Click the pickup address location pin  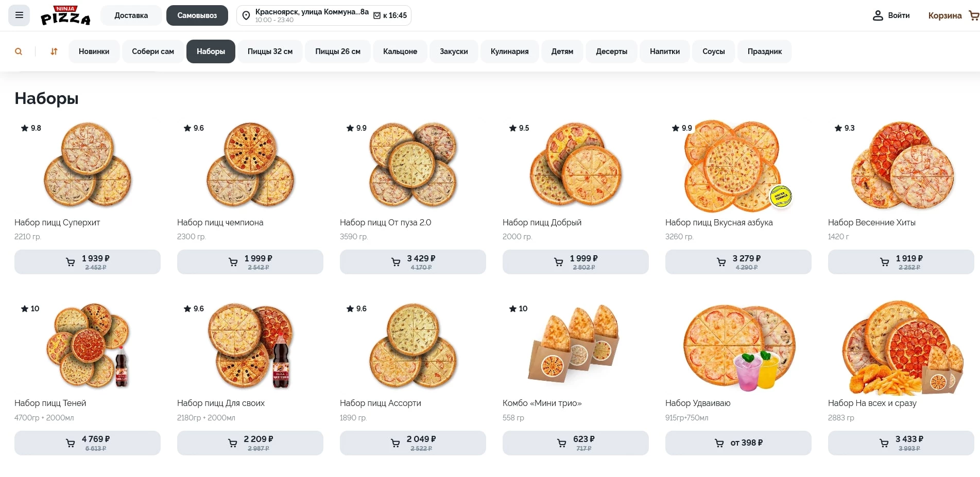(x=246, y=16)
